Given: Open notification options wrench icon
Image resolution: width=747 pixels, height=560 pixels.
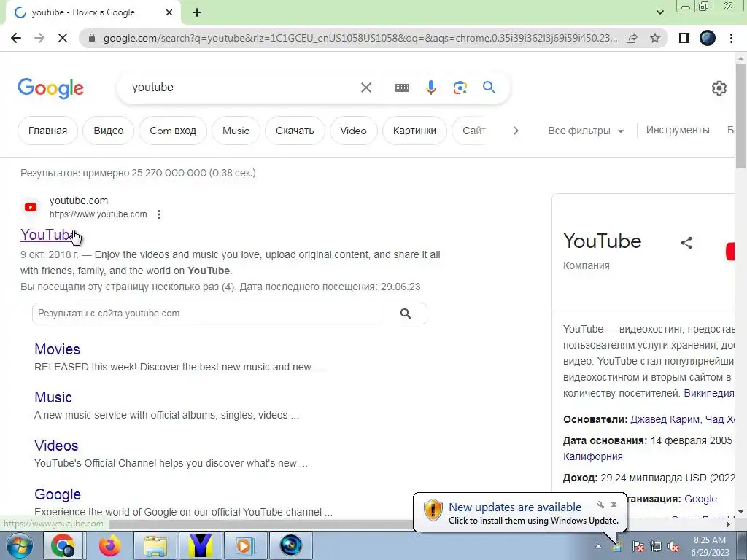Looking at the screenshot, I should [x=600, y=505].
